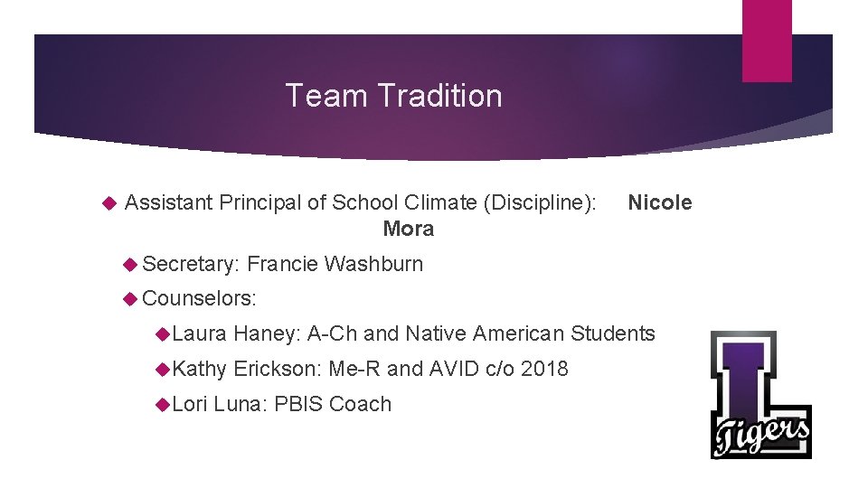
Task: Click the pink rectangle accent at top
Action: [x=767, y=40]
